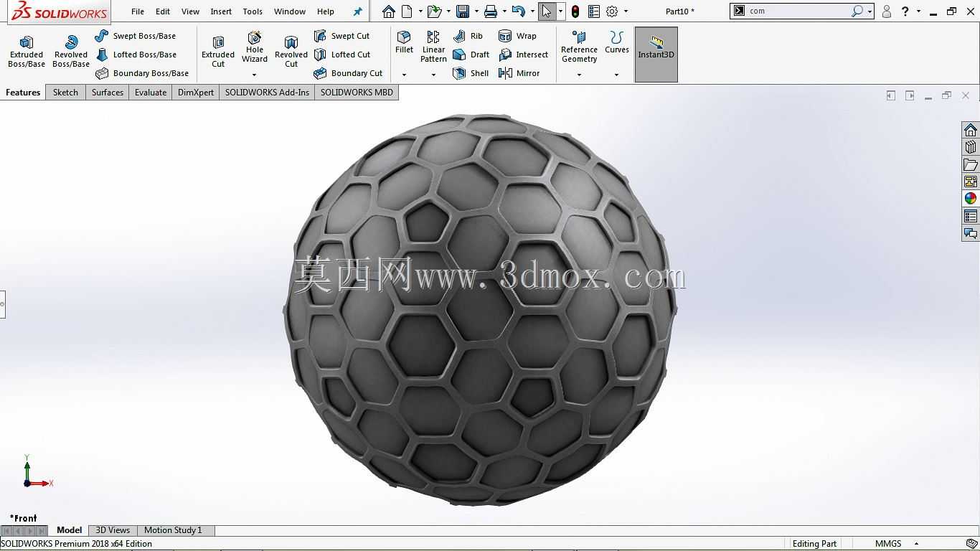Viewport: 980px width, 551px height.
Task: Toggle the Instant3D button
Action: 656,55
